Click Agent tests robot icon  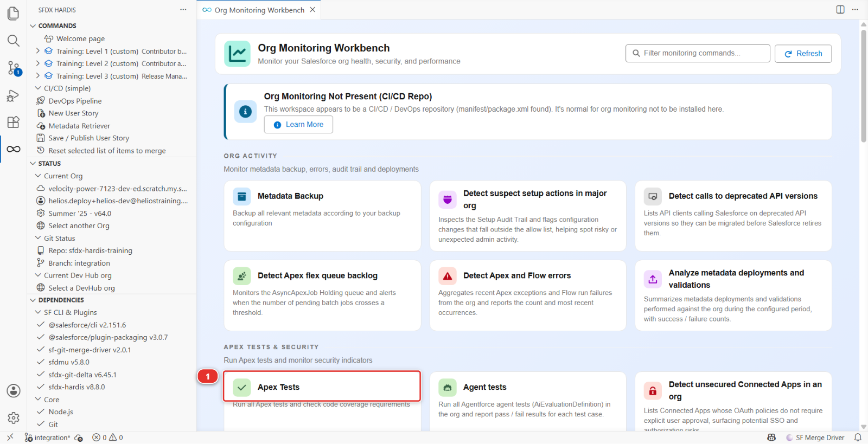pyautogui.click(x=448, y=387)
